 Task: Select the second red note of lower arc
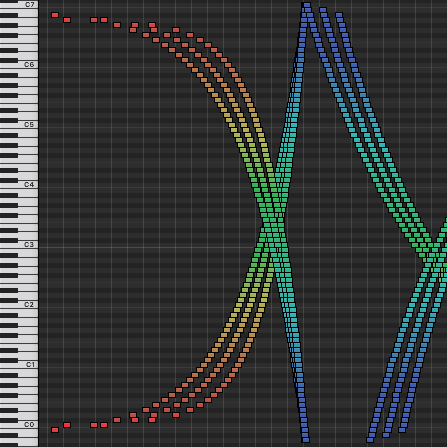tap(67, 425)
